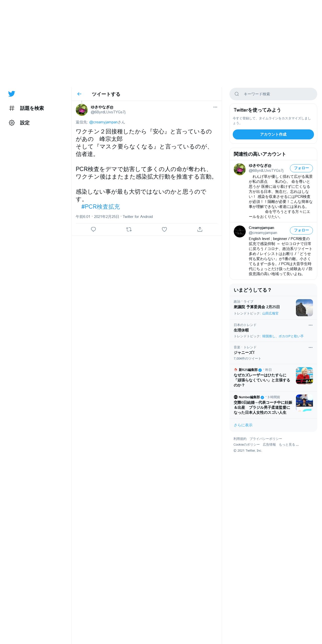
Task: Click the キーワード検索 search field
Action: (273, 94)
